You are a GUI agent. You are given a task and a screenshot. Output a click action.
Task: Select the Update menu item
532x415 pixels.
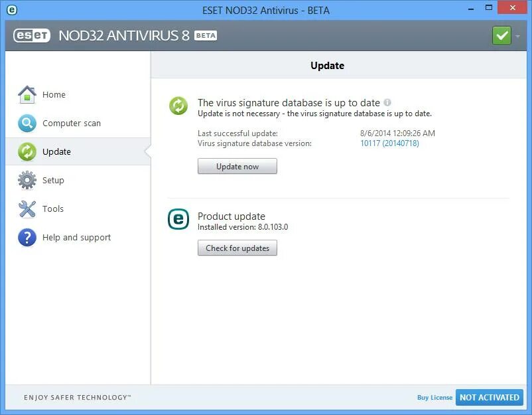[x=78, y=151]
